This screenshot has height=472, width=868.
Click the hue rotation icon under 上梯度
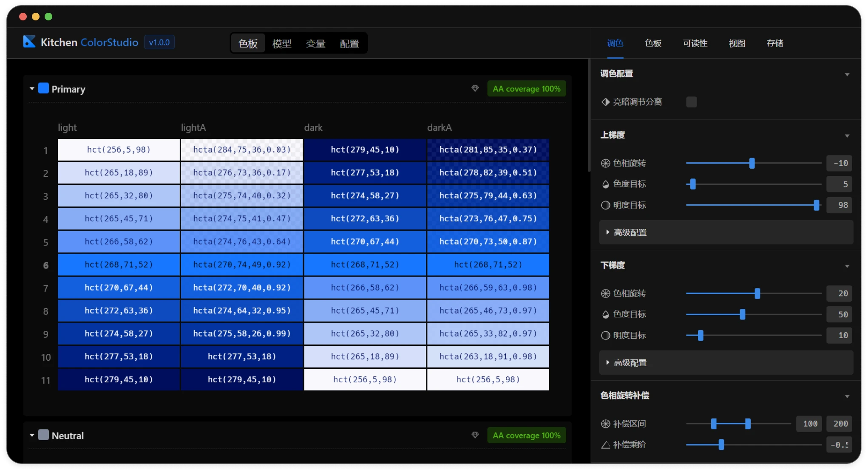[x=605, y=163]
